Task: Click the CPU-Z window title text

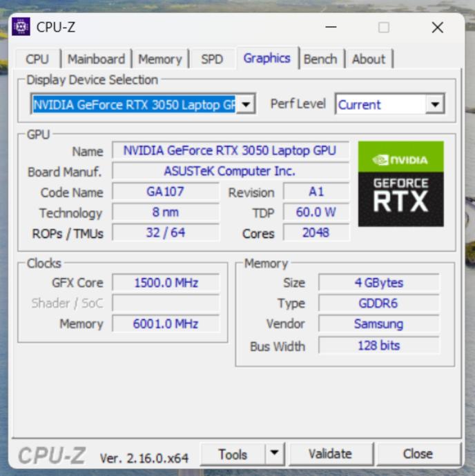Action: (x=56, y=28)
